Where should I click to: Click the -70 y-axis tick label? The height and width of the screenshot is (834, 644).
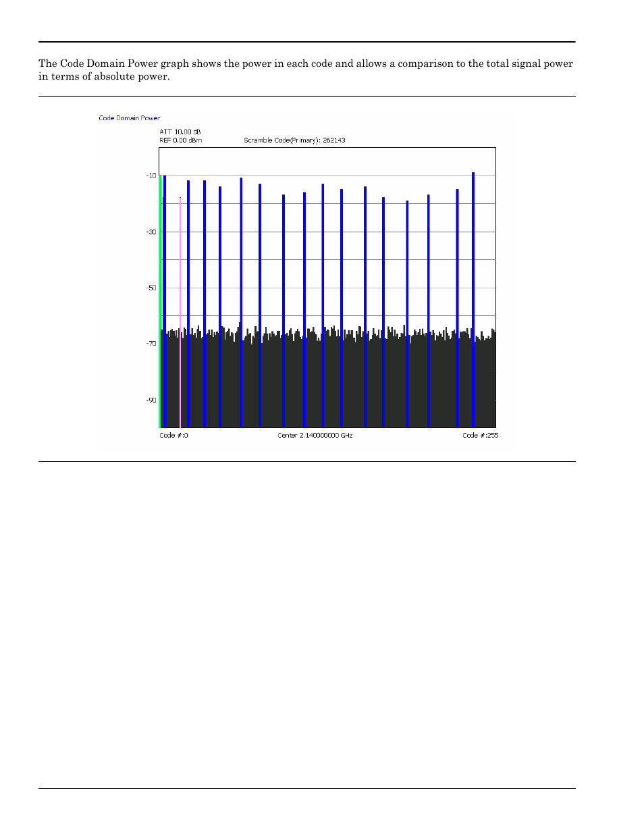tap(151, 344)
